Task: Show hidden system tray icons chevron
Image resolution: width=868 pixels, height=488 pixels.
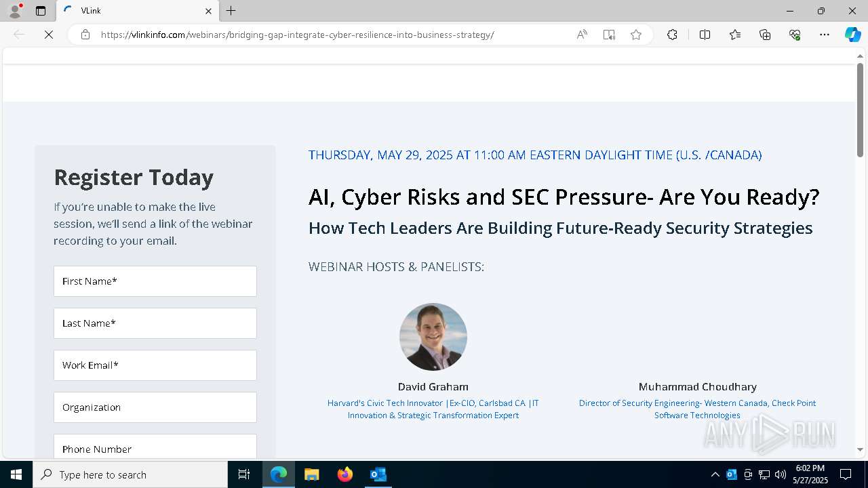Action: pyautogui.click(x=715, y=474)
